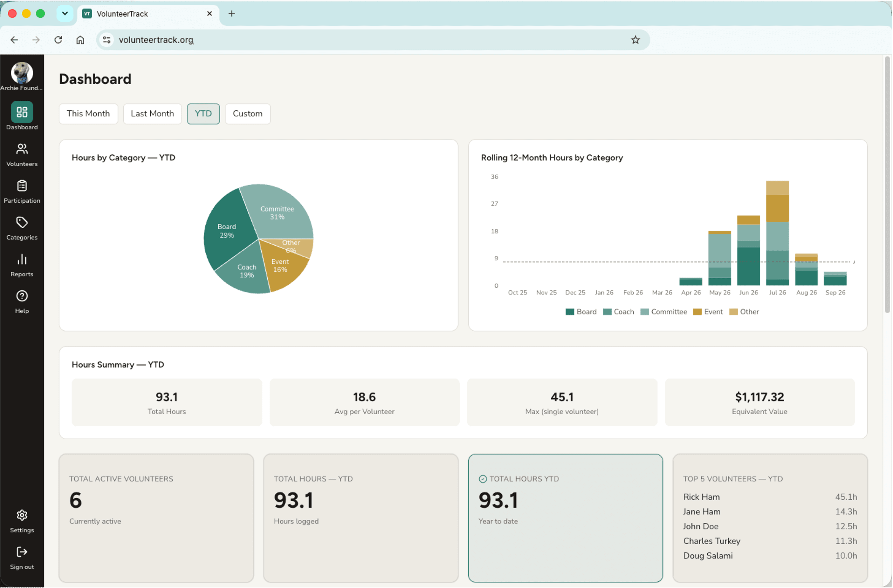Viewport: 893px width, 588px height.
Task: Bookmark page with the star icon
Action: pyautogui.click(x=635, y=40)
